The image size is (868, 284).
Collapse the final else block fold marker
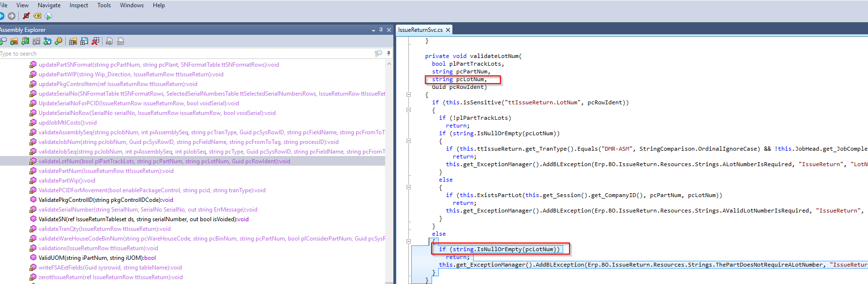[x=408, y=241]
